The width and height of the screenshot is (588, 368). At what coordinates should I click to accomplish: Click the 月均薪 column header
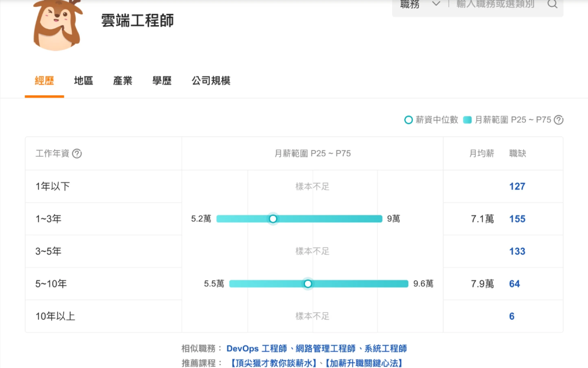pyautogui.click(x=482, y=154)
